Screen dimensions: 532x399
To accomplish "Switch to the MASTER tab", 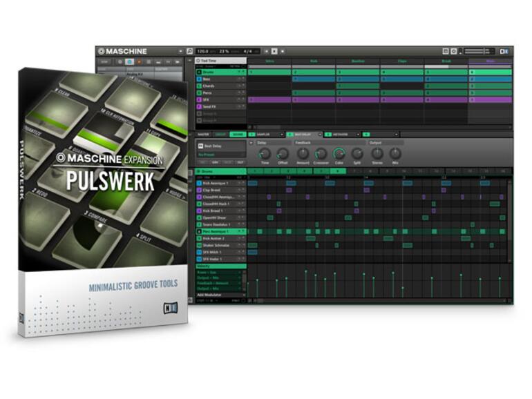I will [203, 135].
